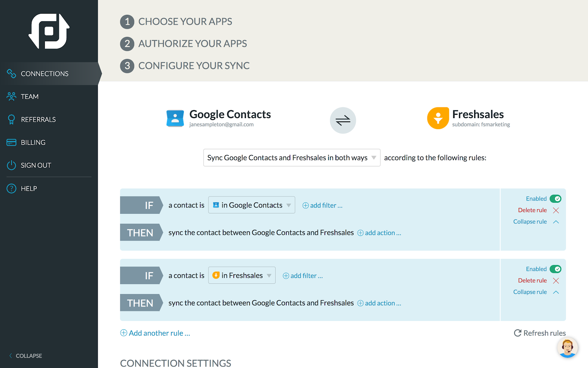Click the two-way sync arrows icon
The width and height of the screenshot is (588, 368).
[x=343, y=120]
